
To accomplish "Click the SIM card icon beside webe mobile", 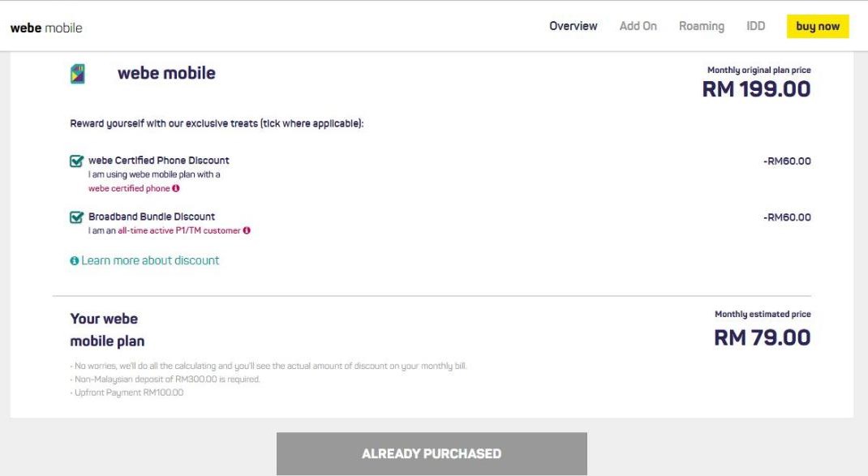I will click(78, 74).
